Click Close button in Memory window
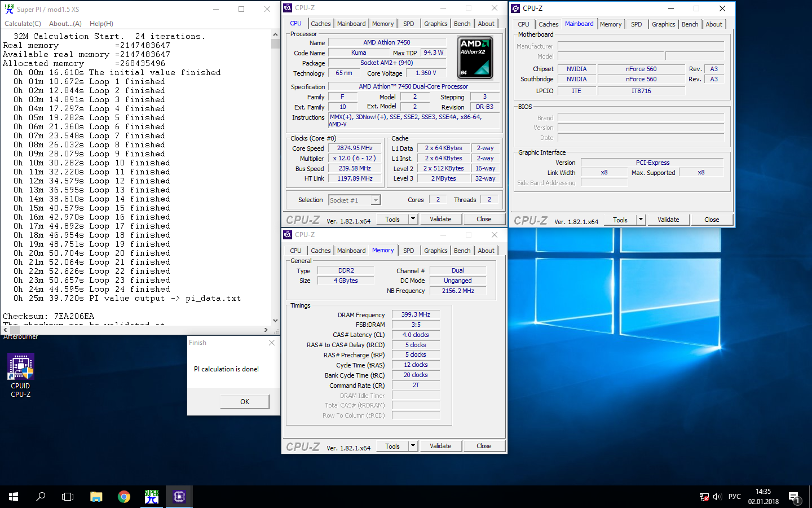The height and width of the screenshot is (508, 812). point(484,446)
